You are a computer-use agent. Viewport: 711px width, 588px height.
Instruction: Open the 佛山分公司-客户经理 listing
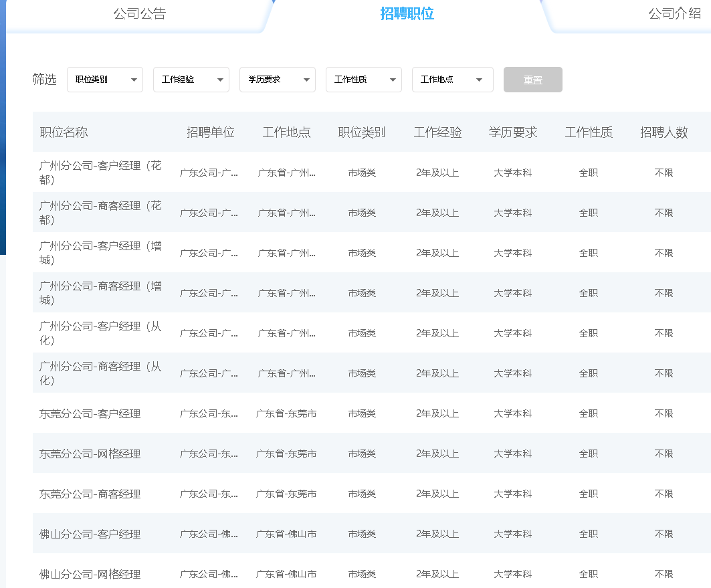click(88, 534)
